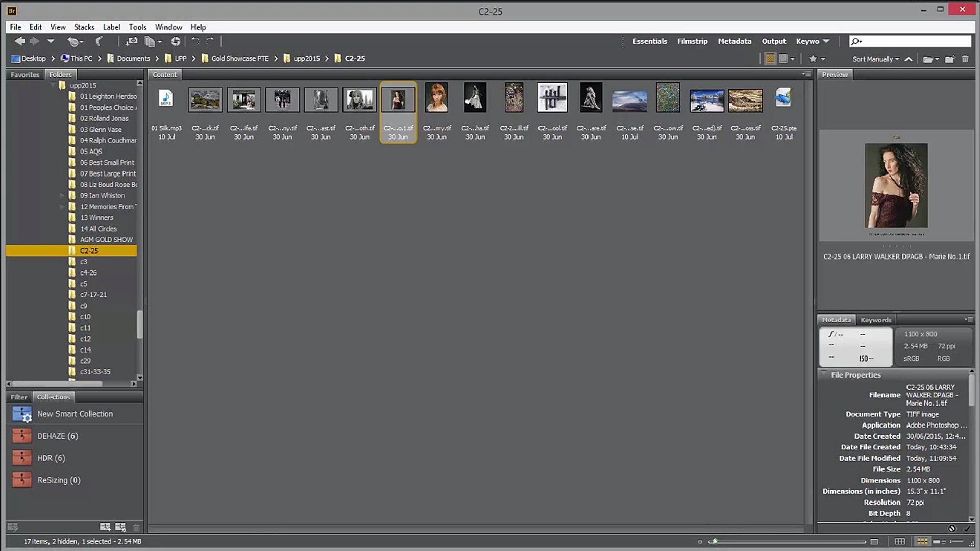This screenshot has height=551, width=980.
Task: Click the trash Delete Item icon
Action: pyautogui.click(x=965, y=59)
